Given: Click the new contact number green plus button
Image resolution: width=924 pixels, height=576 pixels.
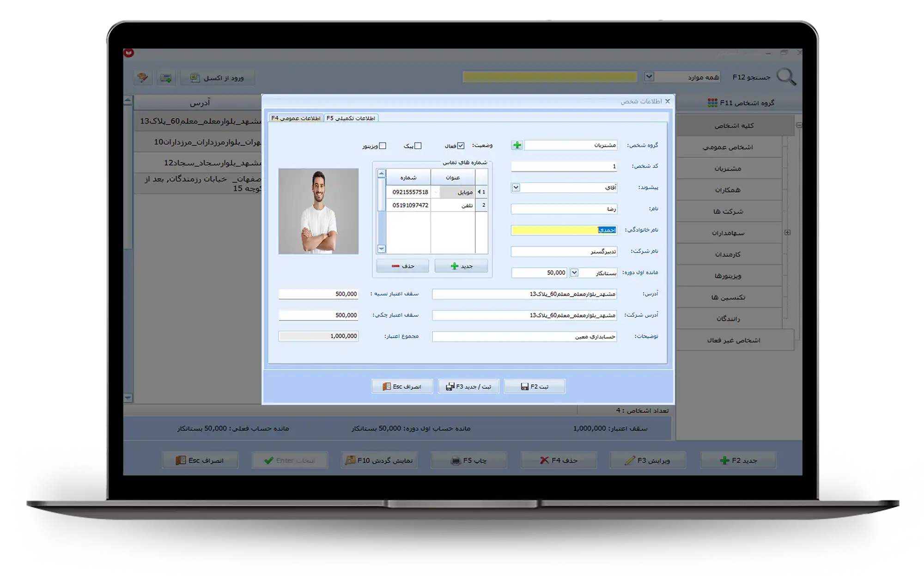Looking at the screenshot, I should coord(461,266).
